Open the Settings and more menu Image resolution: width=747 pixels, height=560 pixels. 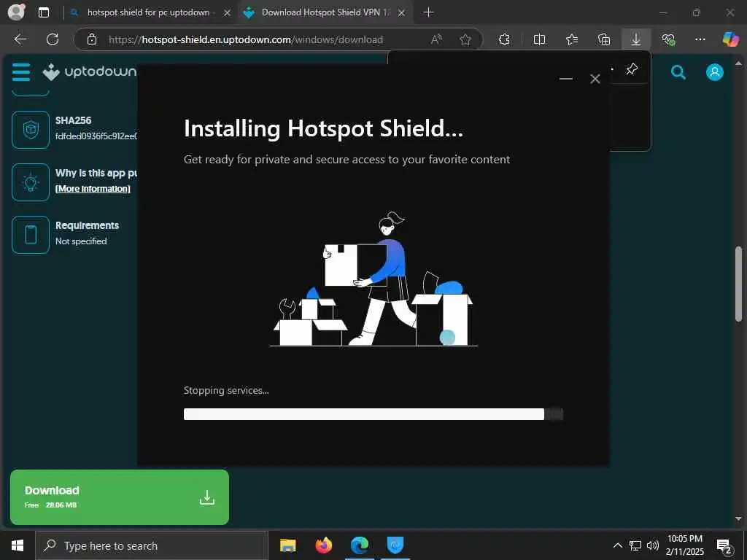point(700,39)
